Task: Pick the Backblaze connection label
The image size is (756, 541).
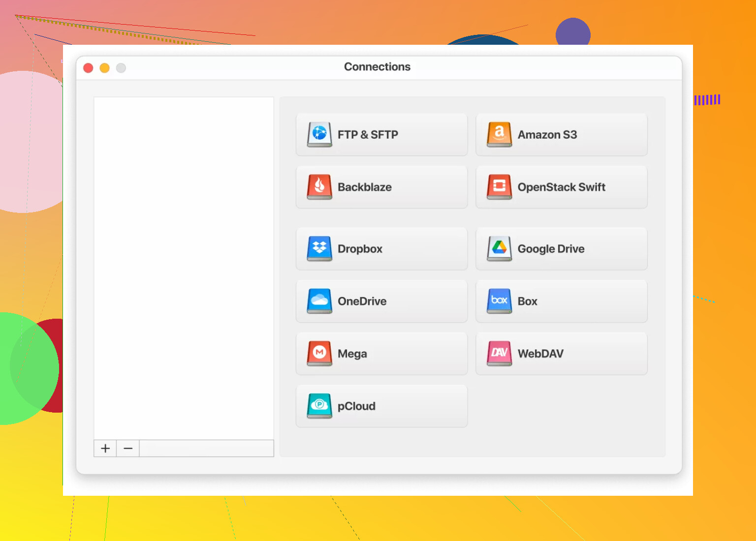Action: coord(365,187)
